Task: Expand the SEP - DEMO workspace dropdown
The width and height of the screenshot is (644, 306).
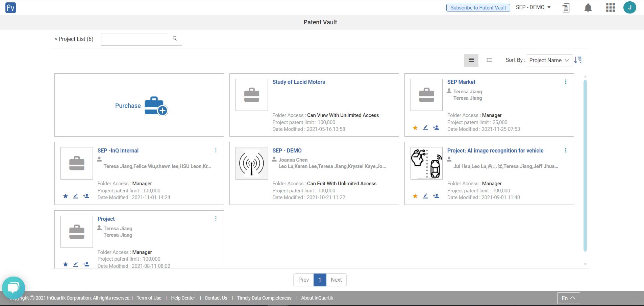Action: (x=533, y=7)
